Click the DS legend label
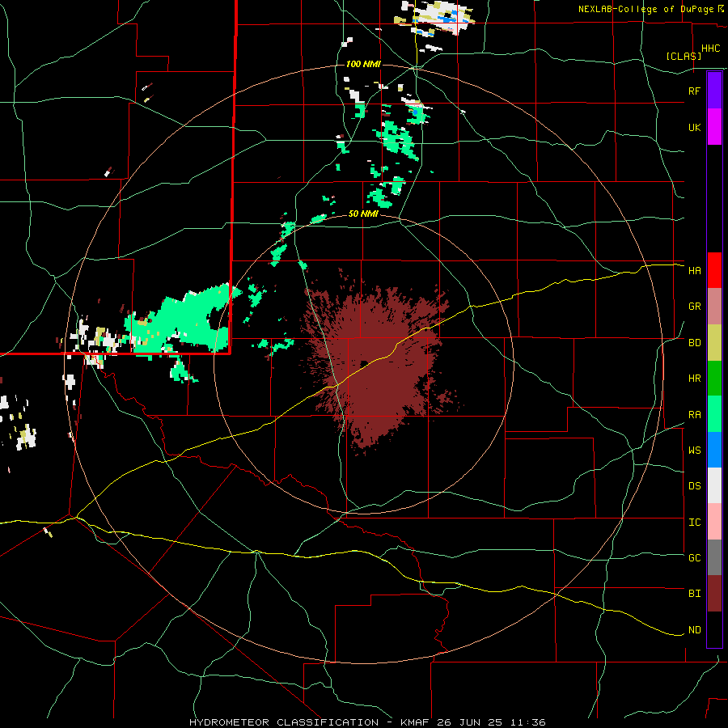 click(x=694, y=485)
